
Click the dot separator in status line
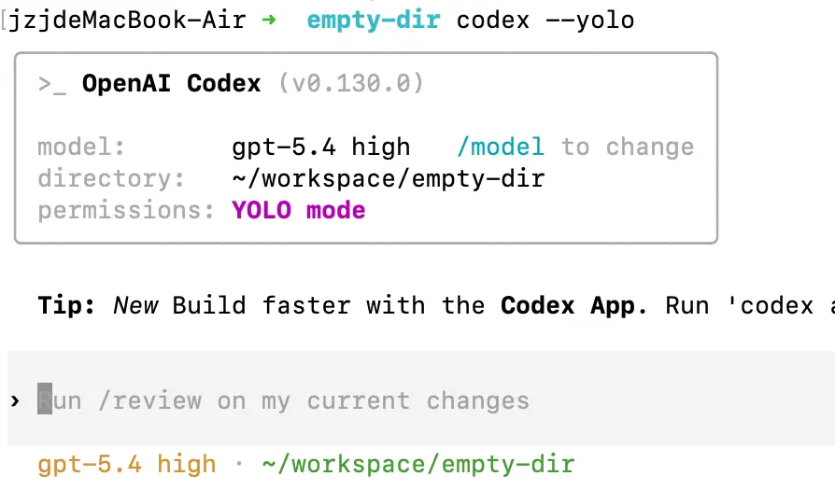239,464
